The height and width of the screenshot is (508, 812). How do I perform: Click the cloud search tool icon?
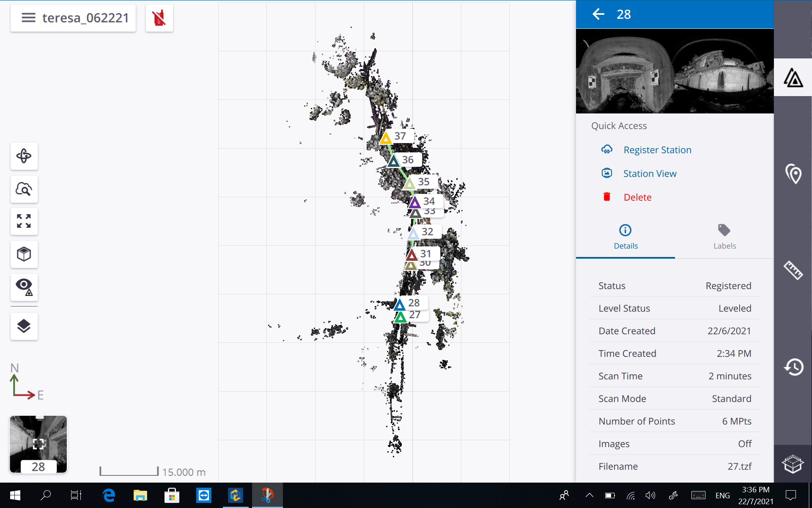point(24,189)
